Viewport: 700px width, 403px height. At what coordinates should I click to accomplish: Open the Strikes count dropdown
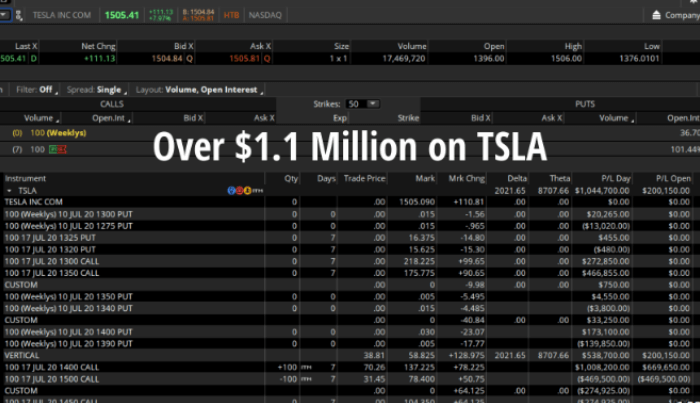(362, 103)
